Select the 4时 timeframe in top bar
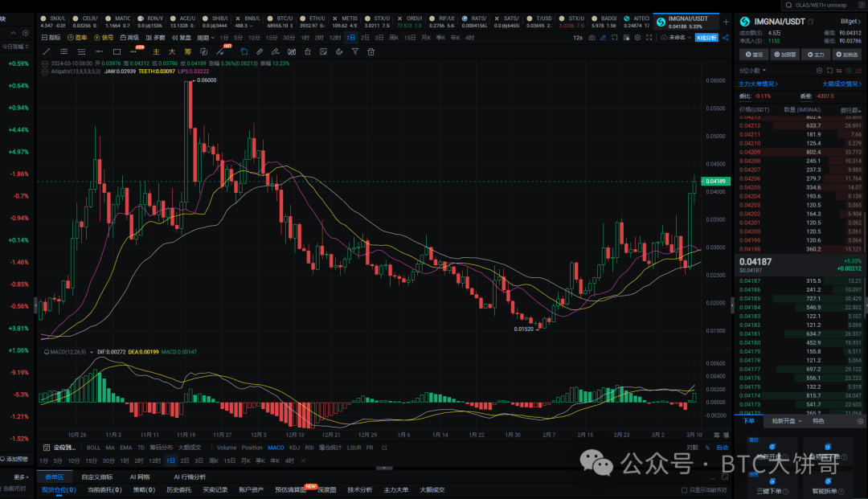 [469, 38]
